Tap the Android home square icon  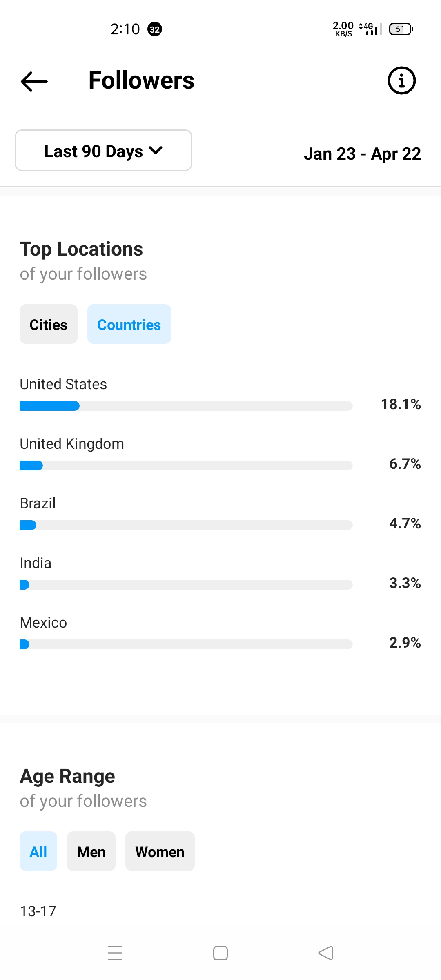tap(220, 953)
